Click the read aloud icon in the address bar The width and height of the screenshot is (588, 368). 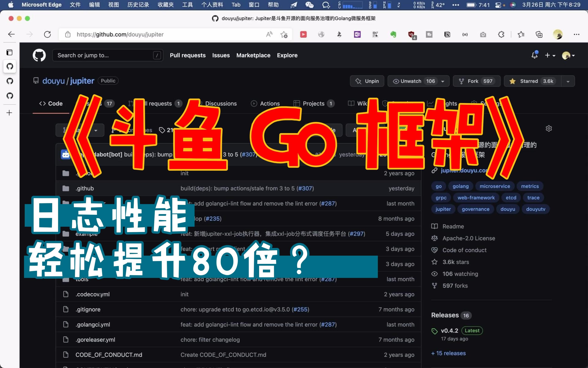pyautogui.click(x=269, y=34)
